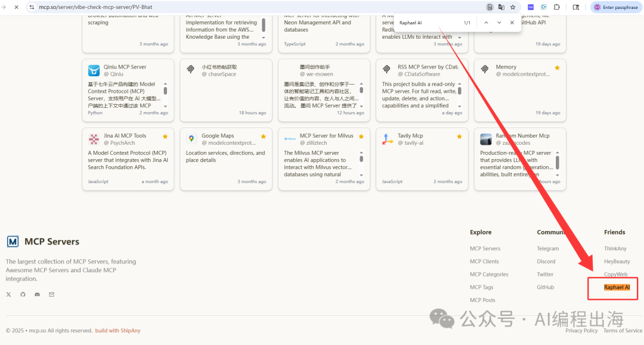Click the X (Twitter) icon in footer
644x345 pixels.
click(x=8, y=294)
